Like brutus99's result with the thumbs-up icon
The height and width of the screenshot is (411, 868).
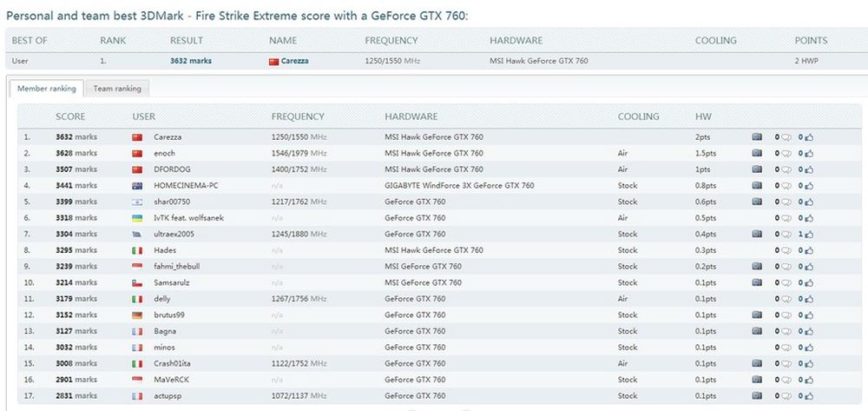809,315
